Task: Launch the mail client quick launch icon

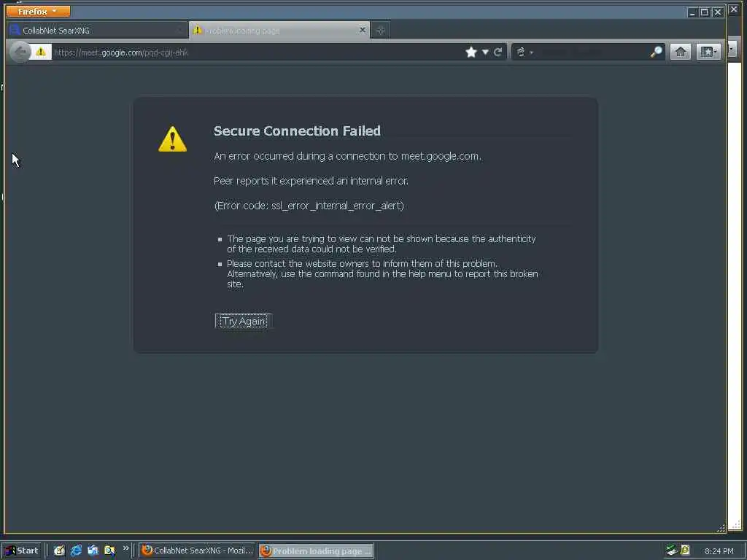Action: point(93,551)
